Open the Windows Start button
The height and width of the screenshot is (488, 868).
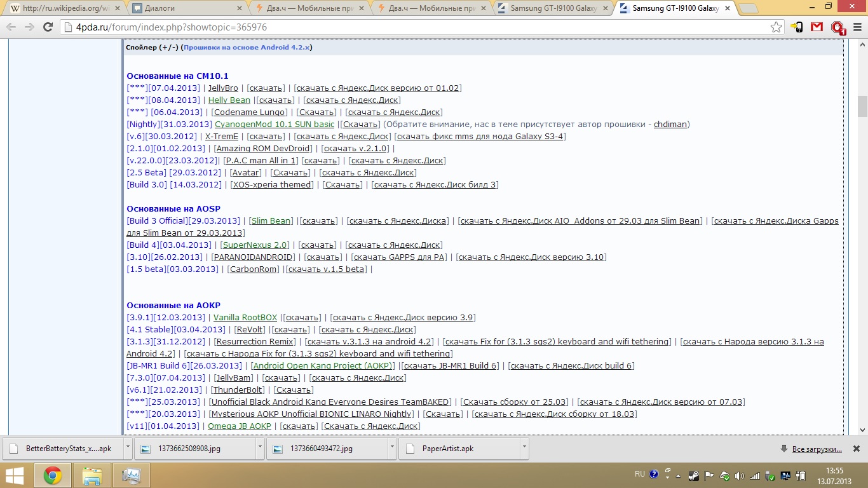[x=15, y=475]
